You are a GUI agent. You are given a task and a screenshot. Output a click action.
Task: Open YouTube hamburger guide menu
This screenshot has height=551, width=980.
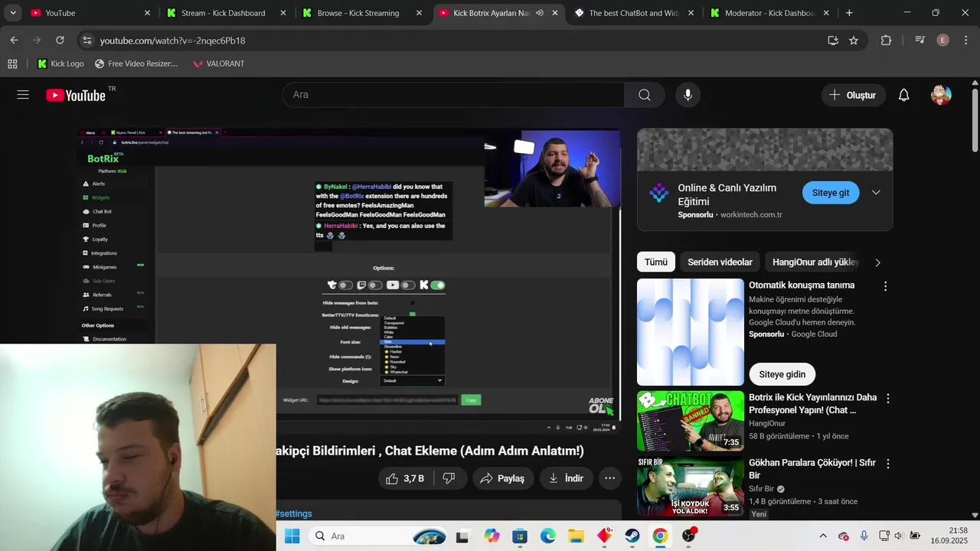(x=23, y=95)
